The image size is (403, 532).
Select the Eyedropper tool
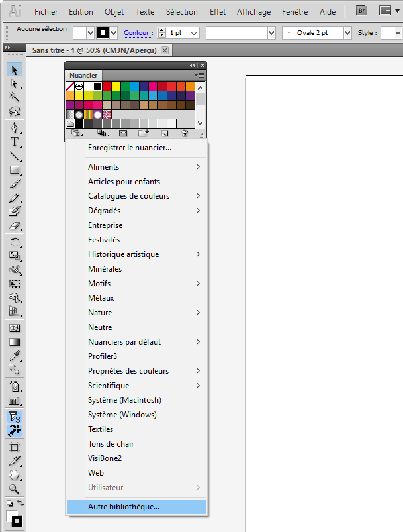click(x=15, y=356)
